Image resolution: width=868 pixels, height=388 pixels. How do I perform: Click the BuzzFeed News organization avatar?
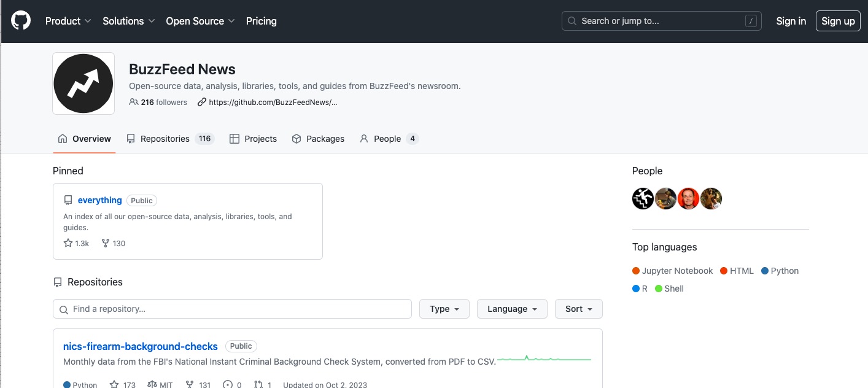pyautogui.click(x=83, y=83)
